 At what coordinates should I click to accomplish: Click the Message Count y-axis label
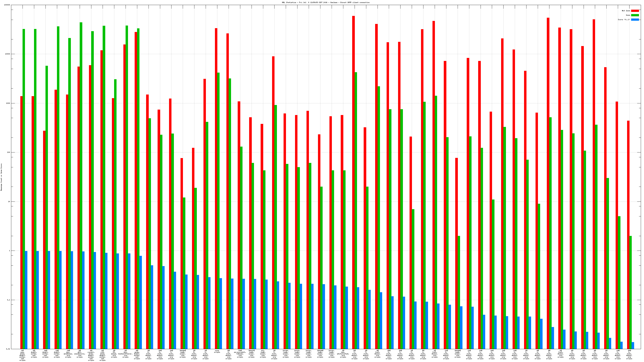(x=1, y=177)
